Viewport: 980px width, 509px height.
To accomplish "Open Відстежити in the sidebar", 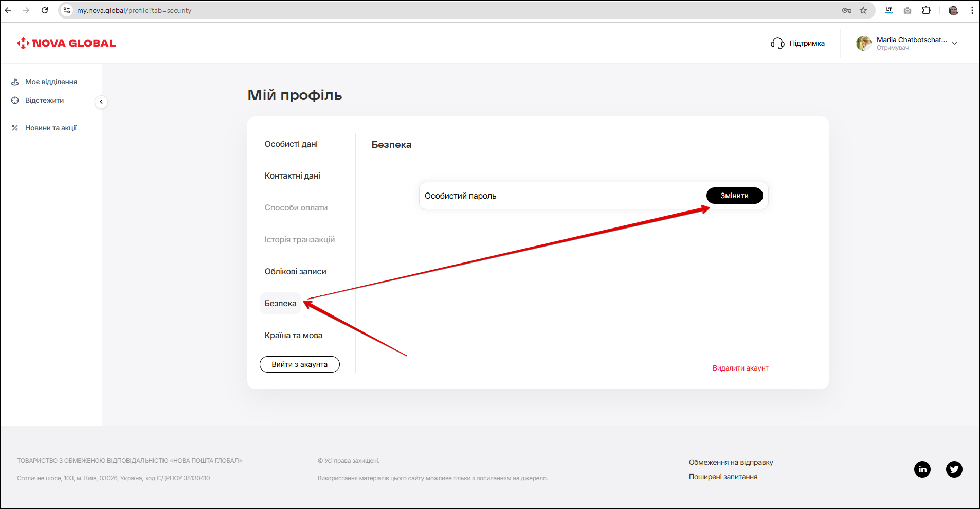I will (x=44, y=100).
